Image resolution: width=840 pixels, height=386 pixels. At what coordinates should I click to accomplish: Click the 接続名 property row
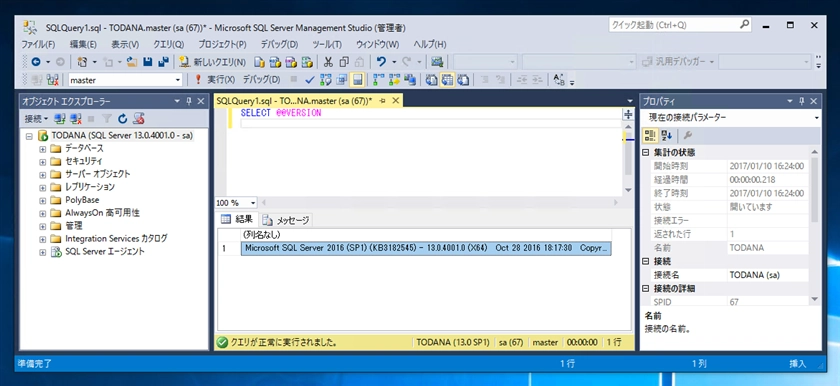click(x=730, y=275)
